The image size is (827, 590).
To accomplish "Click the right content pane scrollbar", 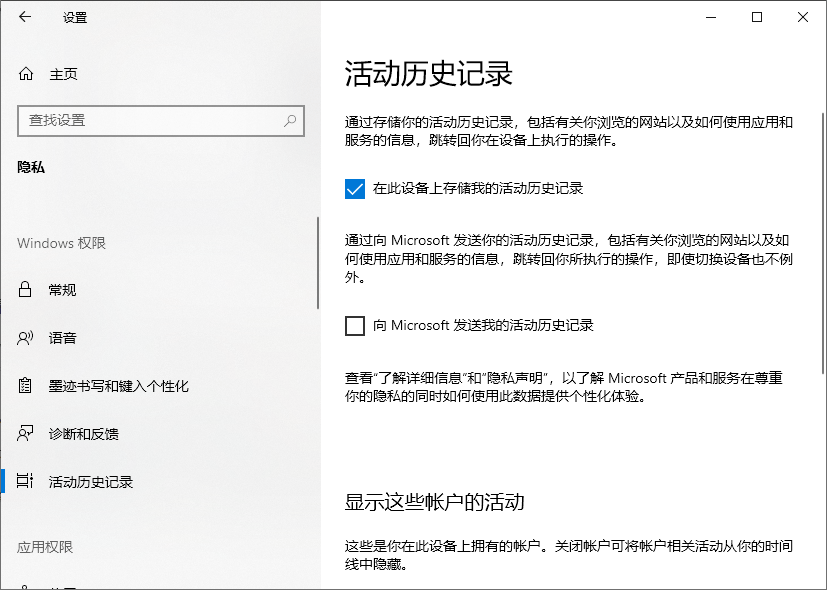I will point(823,243).
